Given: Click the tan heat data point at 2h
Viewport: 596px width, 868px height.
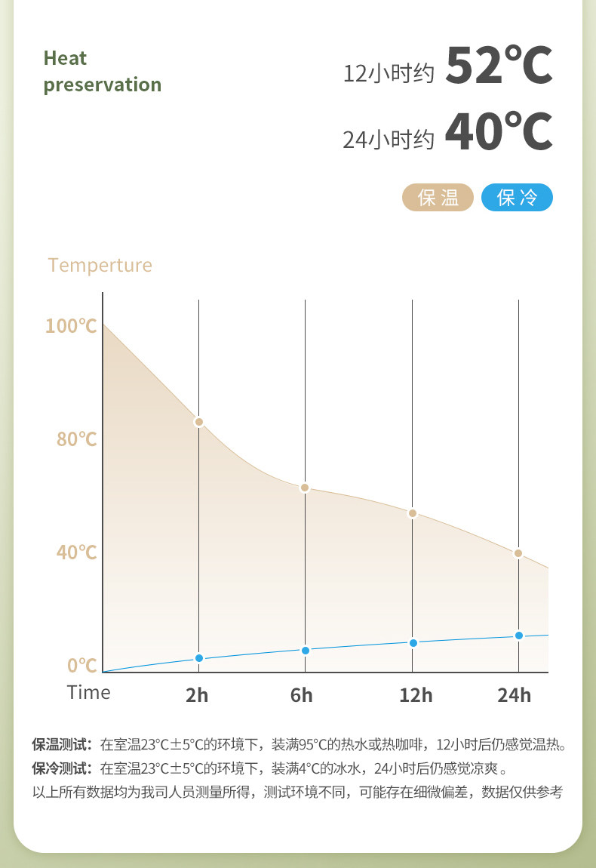Looking at the screenshot, I should tap(199, 422).
